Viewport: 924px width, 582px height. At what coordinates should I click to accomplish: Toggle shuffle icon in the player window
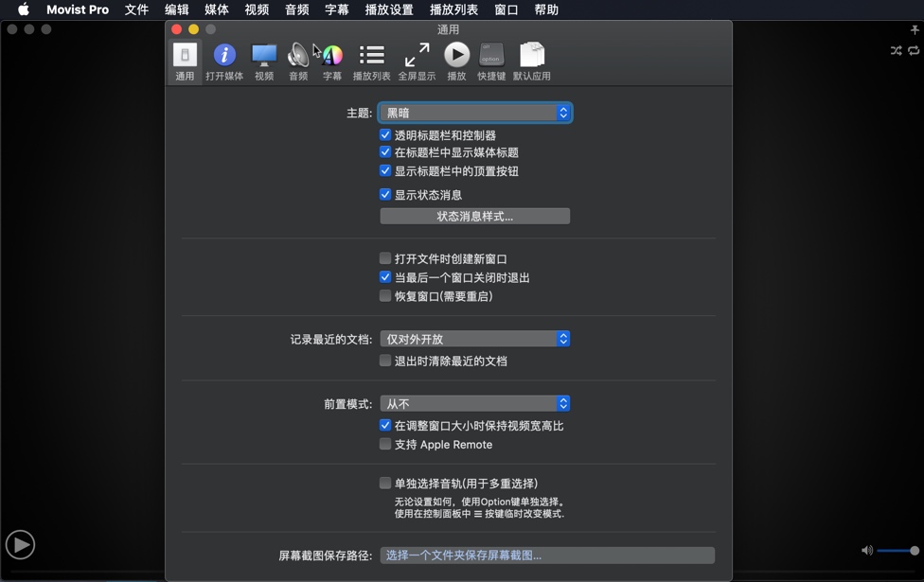tap(897, 51)
